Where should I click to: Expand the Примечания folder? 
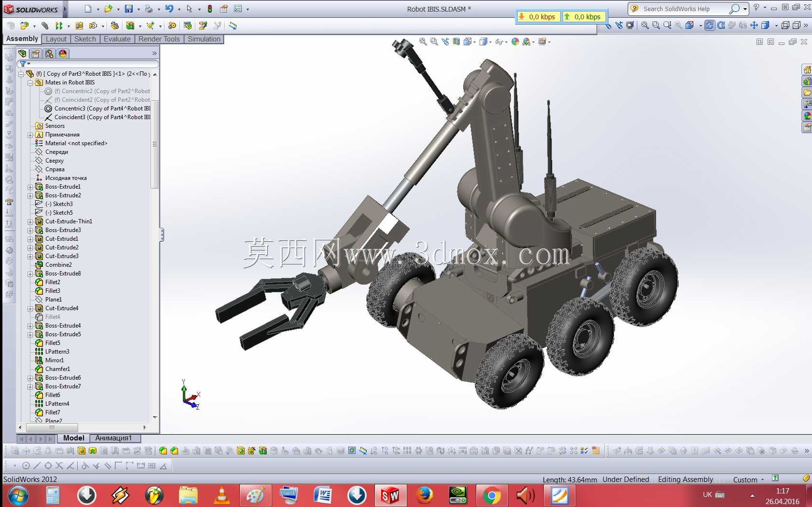(x=30, y=135)
